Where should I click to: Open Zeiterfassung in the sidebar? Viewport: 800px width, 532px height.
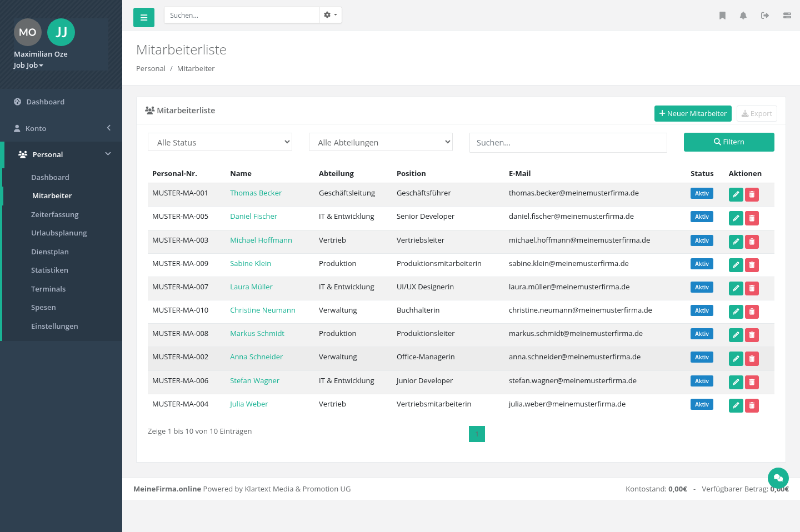(x=54, y=214)
